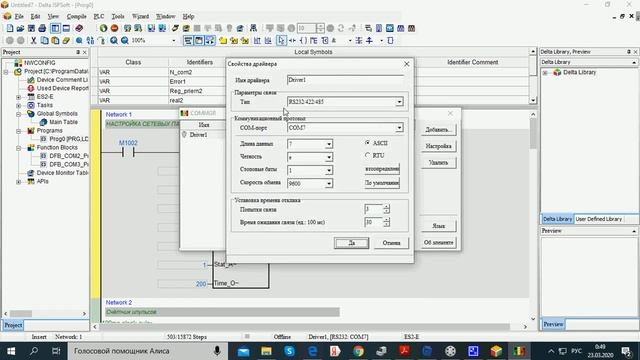The width and height of the screenshot is (640, 360).
Task: Increase the connection attempts stepper
Action: click(387, 207)
